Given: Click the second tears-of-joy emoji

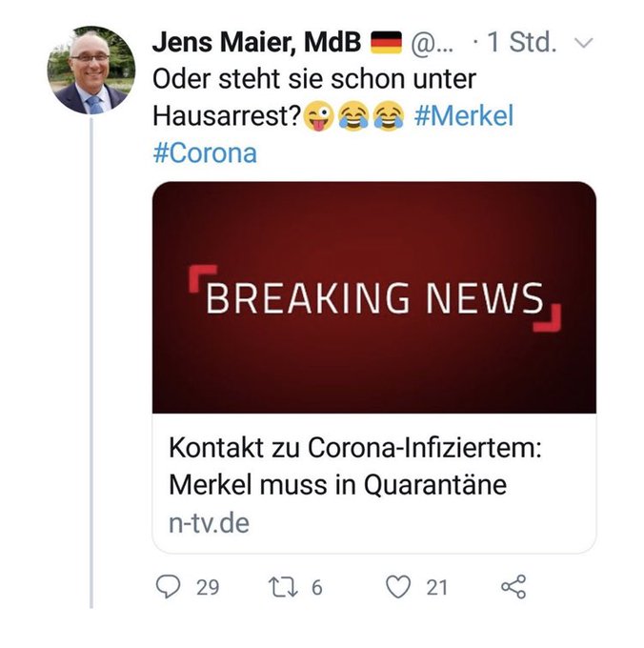Looking at the screenshot, I should [389, 115].
